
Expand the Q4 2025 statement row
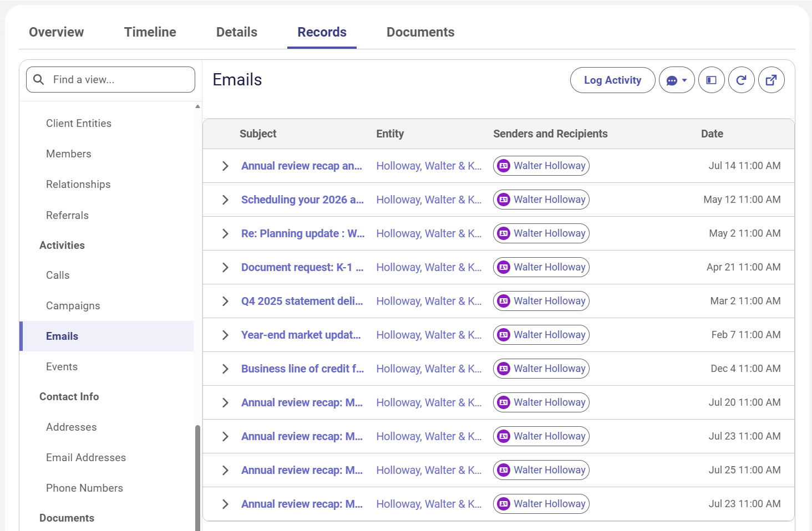click(225, 301)
